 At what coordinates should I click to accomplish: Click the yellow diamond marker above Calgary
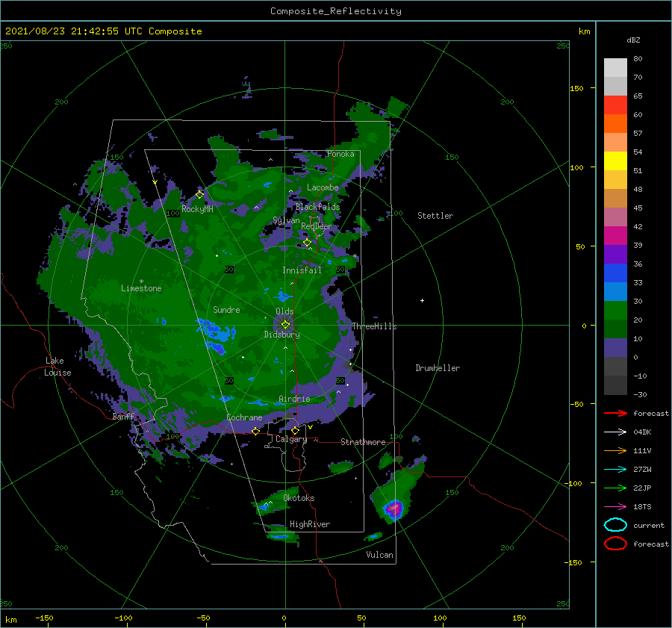click(x=295, y=430)
